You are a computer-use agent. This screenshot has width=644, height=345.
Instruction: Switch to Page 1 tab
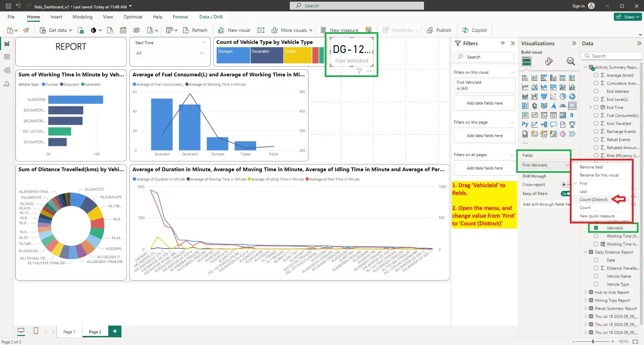coord(69,332)
